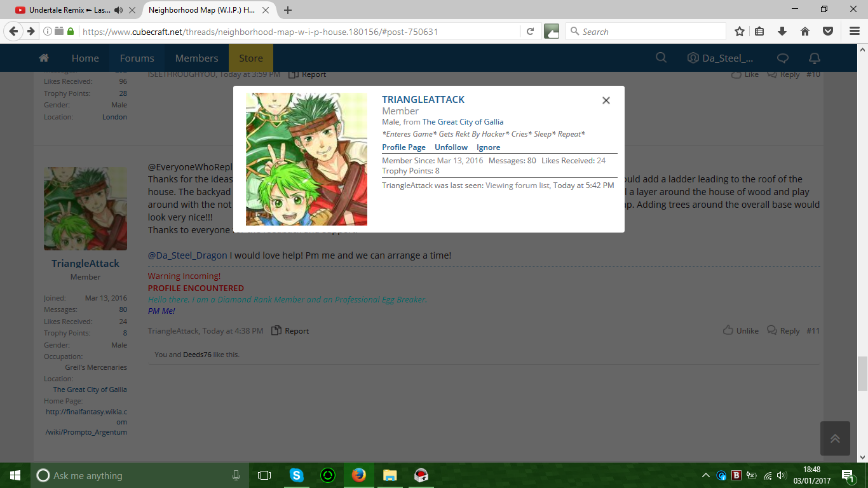Open the #11 post permalink
Image resolution: width=868 pixels, height=488 pixels.
813,331
